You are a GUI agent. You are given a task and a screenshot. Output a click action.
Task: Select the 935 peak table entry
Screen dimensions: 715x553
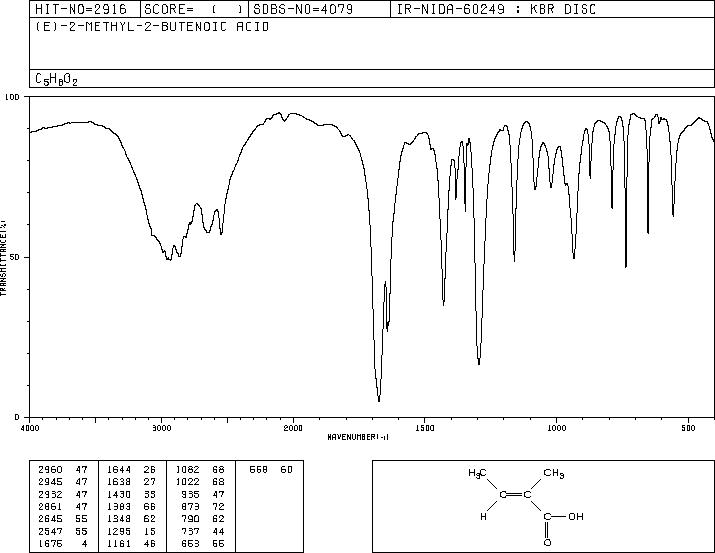pos(203,494)
